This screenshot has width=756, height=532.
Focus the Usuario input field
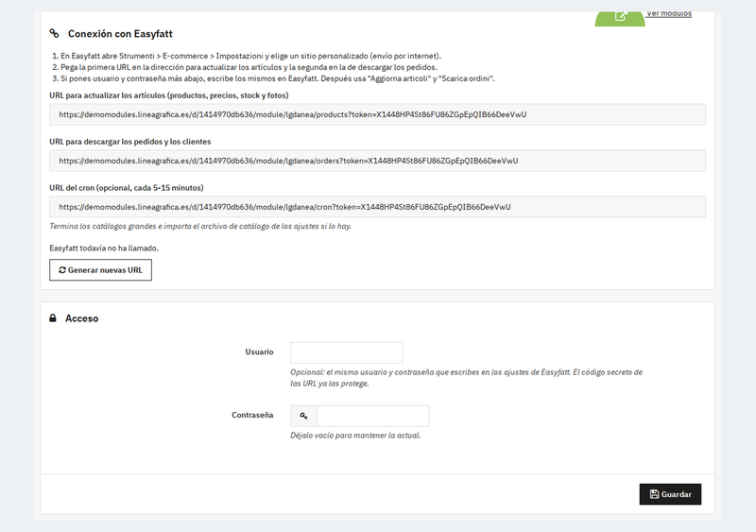point(347,353)
